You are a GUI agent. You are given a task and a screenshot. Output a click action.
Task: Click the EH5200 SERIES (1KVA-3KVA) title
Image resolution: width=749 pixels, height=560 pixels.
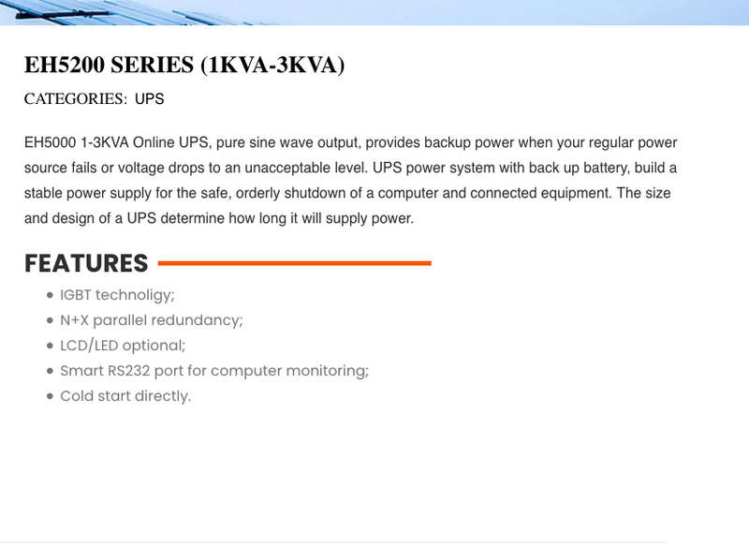184,65
